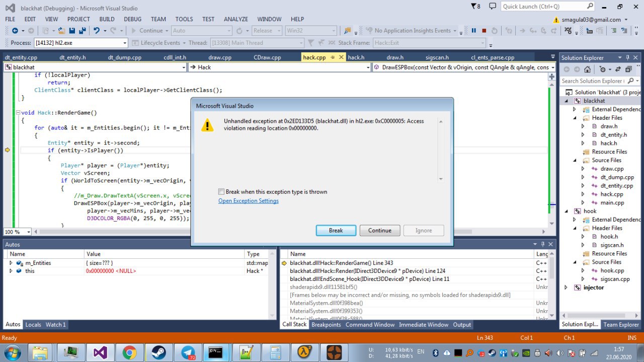The width and height of the screenshot is (644, 362).
Task: Click the Navigate Backward arrow icon
Action: coord(15,31)
